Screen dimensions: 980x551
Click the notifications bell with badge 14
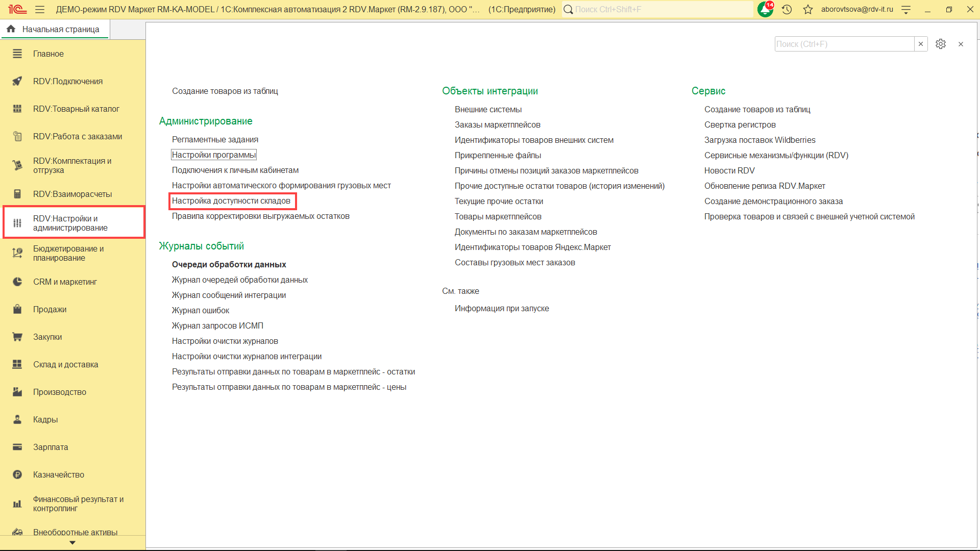[765, 9]
